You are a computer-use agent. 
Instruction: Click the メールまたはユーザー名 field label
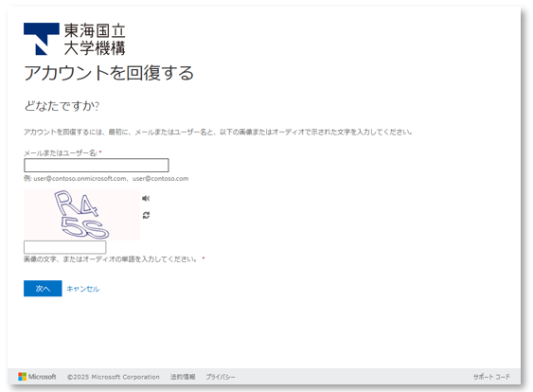pos(61,153)
